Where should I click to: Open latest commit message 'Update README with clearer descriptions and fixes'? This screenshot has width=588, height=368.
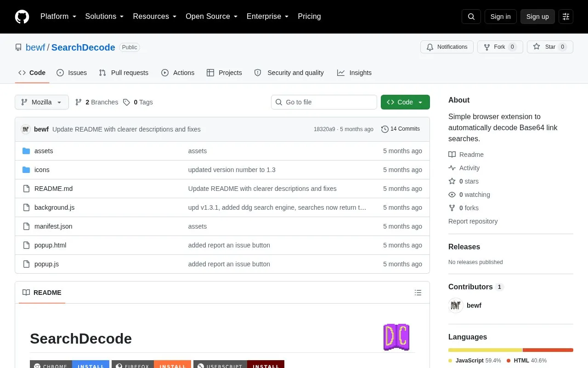point(126,129)
